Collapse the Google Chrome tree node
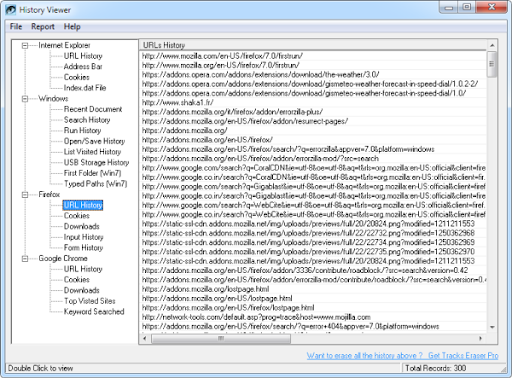 tap(25, 259)
